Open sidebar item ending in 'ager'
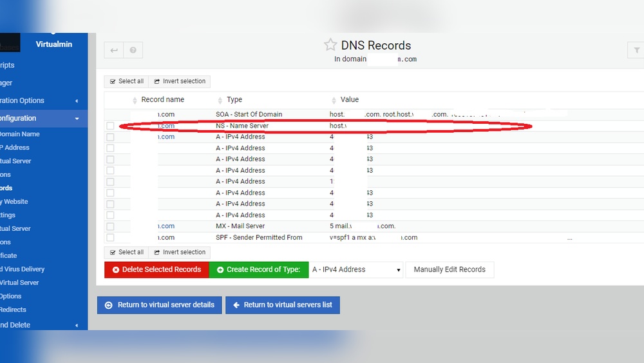Screen dimensions: 644x363 coord(6,83)
